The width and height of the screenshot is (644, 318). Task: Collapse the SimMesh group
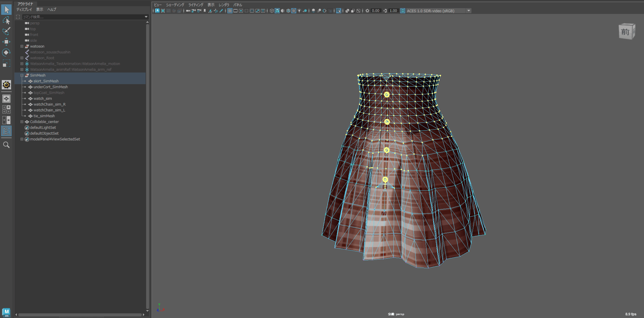click(x=22, y=75)
